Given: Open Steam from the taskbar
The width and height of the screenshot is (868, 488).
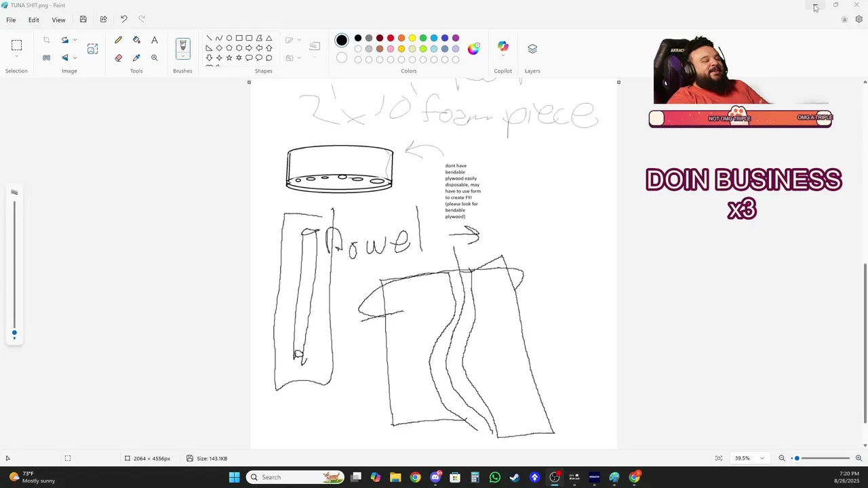Looking at the screenshot, I should click(x=515, y=477).
